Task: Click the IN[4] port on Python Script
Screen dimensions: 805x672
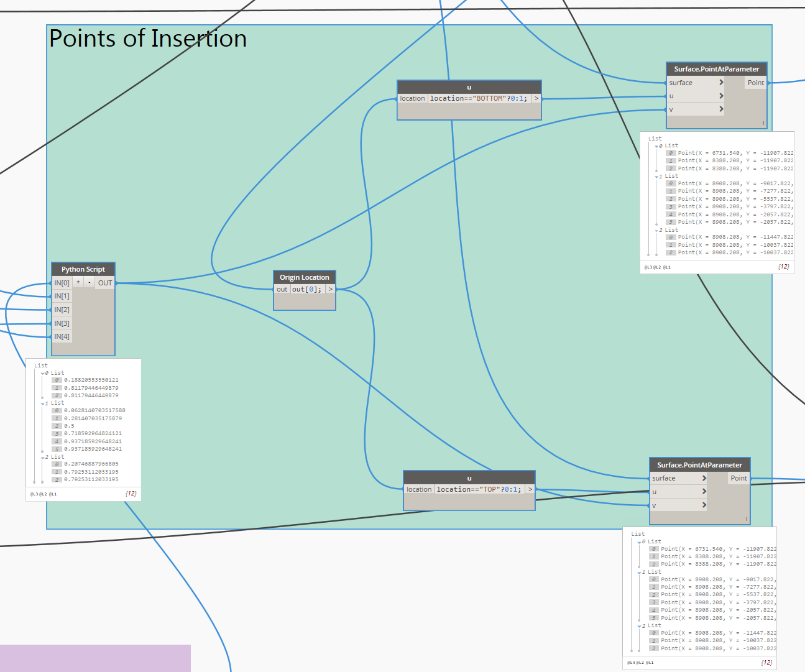Action: point(62,336)
